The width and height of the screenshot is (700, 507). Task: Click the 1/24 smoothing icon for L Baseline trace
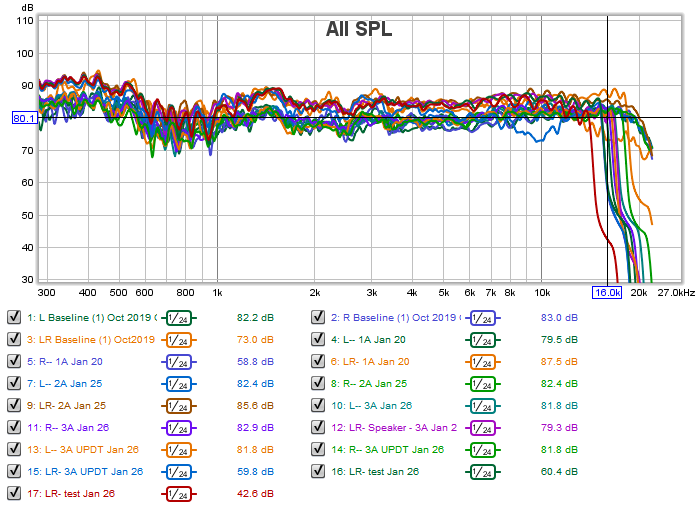pyautogui.click(x=179, y=317)
